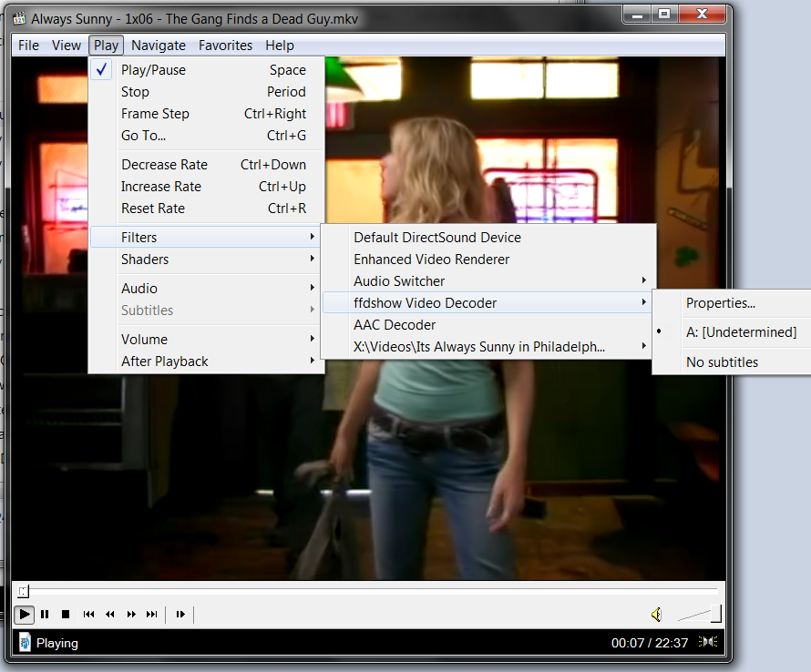Viewport: 811px width, 672px height.
Task: Open the Navigate menu
Action: pyautogui.click(x=158, y=46)
